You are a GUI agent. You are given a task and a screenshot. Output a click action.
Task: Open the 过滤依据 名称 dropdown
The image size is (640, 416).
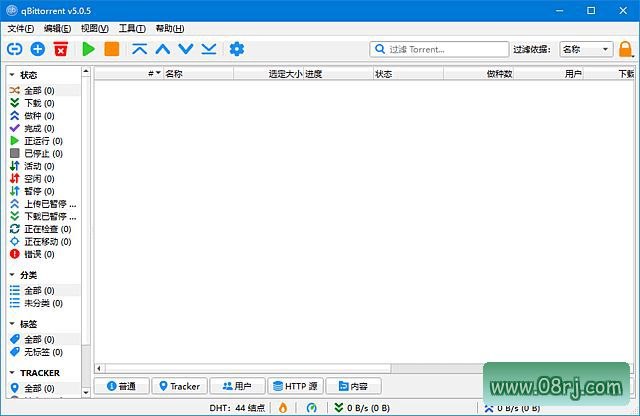click(x=586, y=49)
